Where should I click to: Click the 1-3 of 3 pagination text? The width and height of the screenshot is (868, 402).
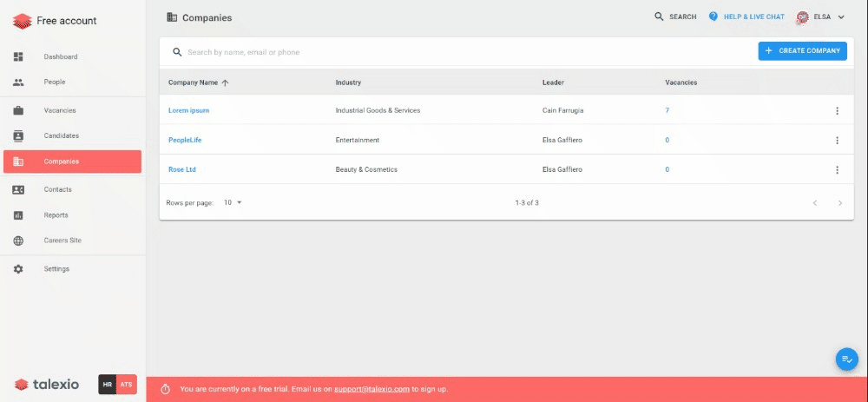point(527,203)
